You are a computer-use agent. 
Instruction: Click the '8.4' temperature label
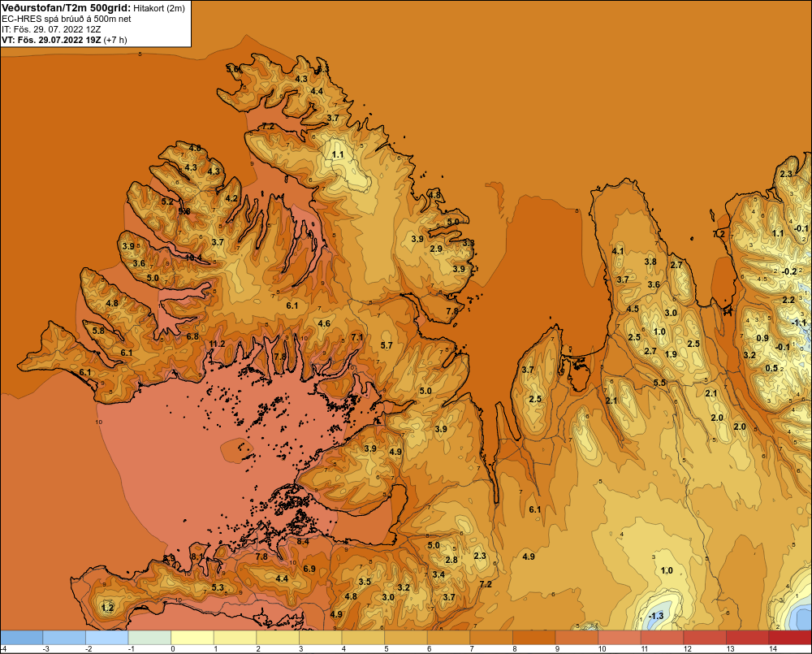click(302, 542)
